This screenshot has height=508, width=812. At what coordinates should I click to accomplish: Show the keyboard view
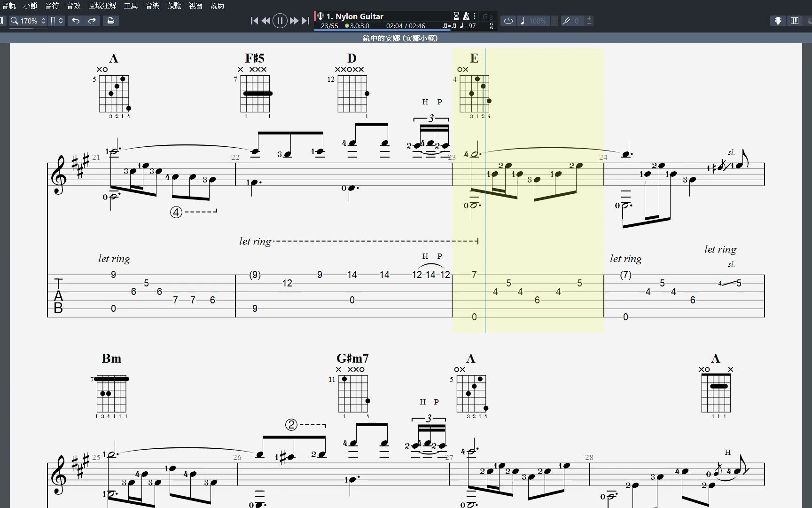pos(795,21)
